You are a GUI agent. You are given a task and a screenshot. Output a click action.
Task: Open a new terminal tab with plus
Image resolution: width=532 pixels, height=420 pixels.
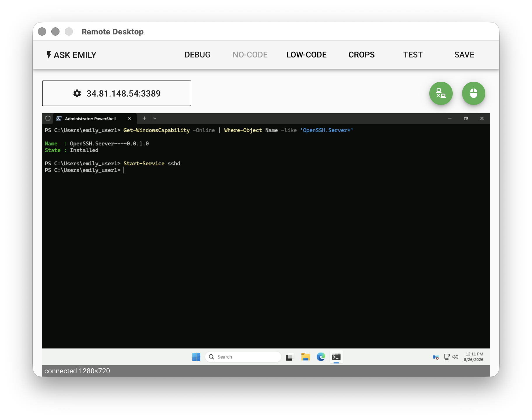144,118
